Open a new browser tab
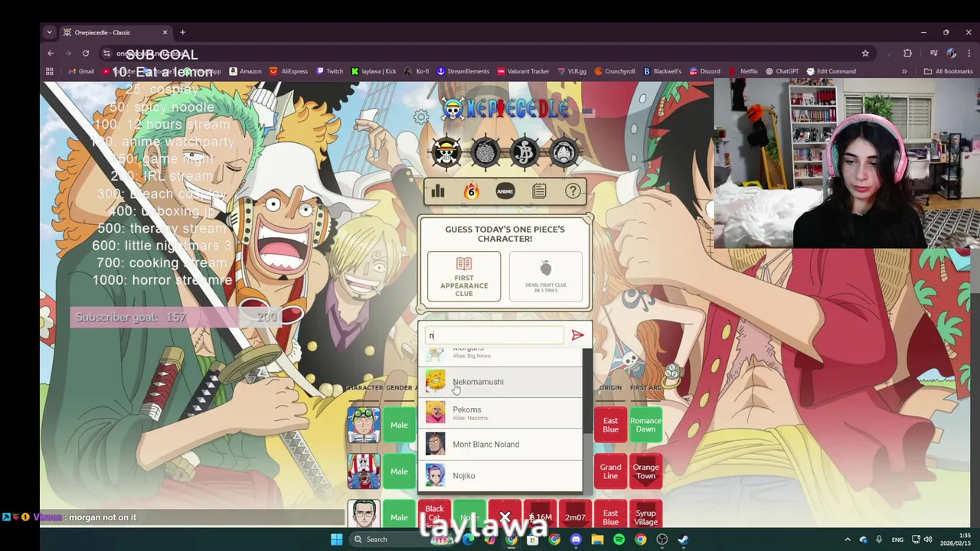 [x=182, y=32]
